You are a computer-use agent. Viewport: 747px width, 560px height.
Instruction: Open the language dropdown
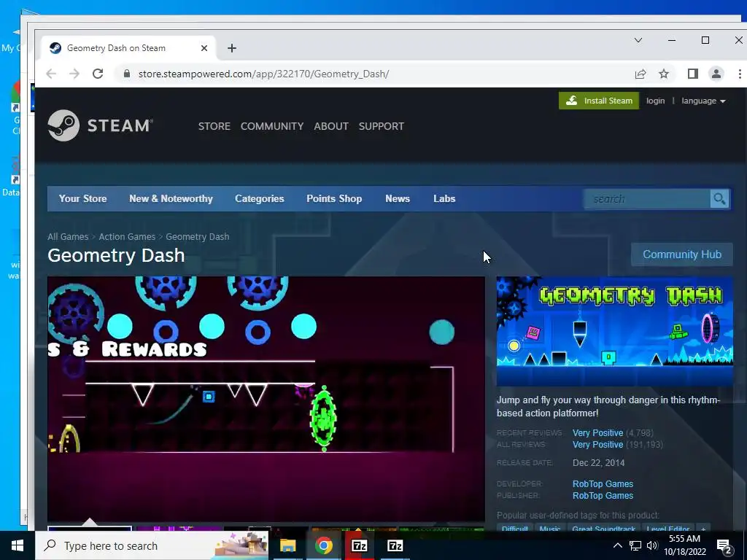coord(703,101)
